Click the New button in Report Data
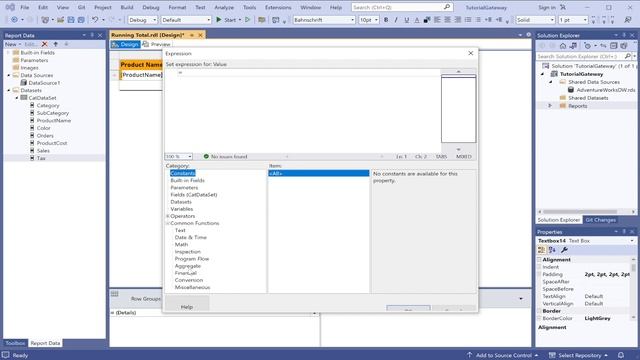This screenshot has width=640, height=360. (13, 44)
